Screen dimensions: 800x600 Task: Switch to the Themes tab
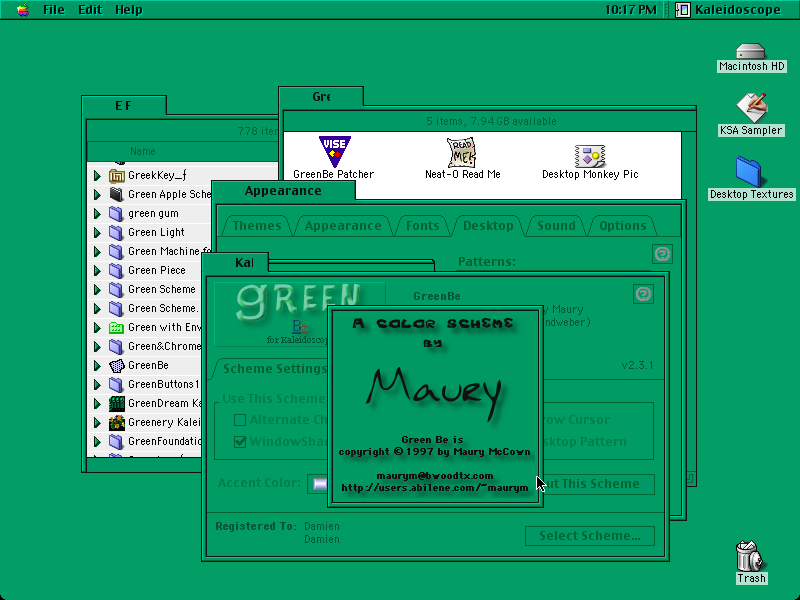click(x=257, y=226)
